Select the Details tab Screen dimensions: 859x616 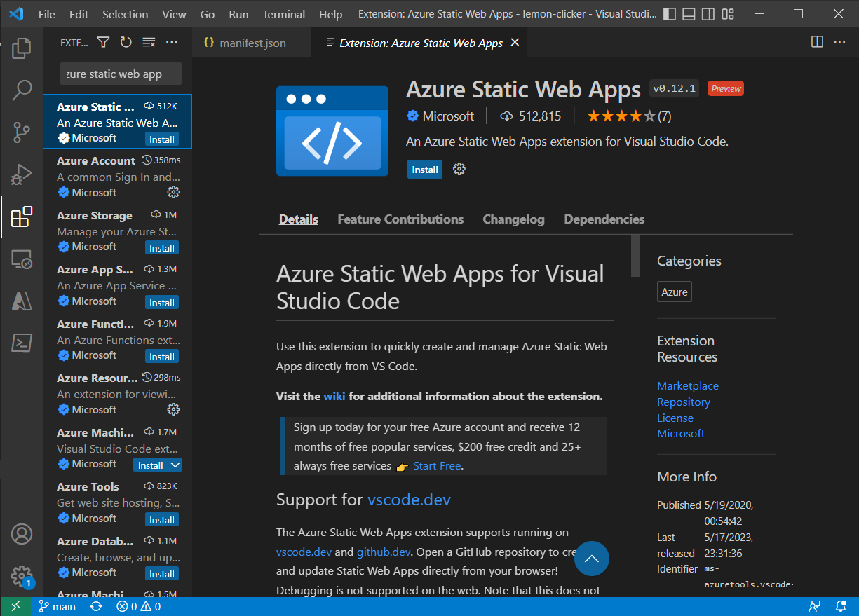299,219
